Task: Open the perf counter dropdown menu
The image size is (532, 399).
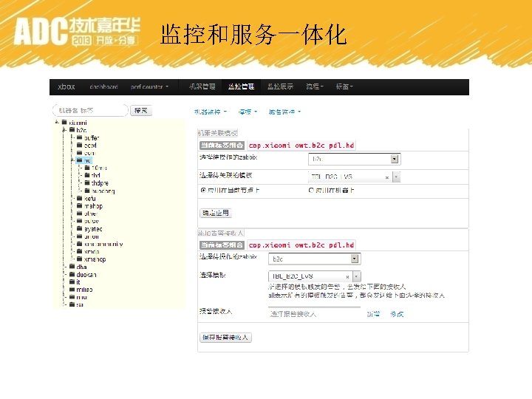Action: pos(149,87)
